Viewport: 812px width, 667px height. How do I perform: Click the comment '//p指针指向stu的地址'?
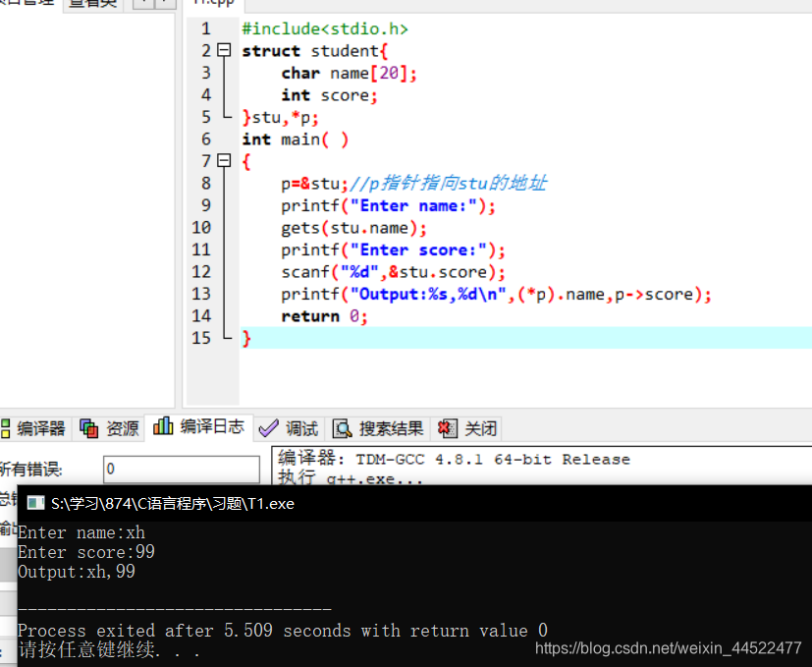tap(449, 184)
